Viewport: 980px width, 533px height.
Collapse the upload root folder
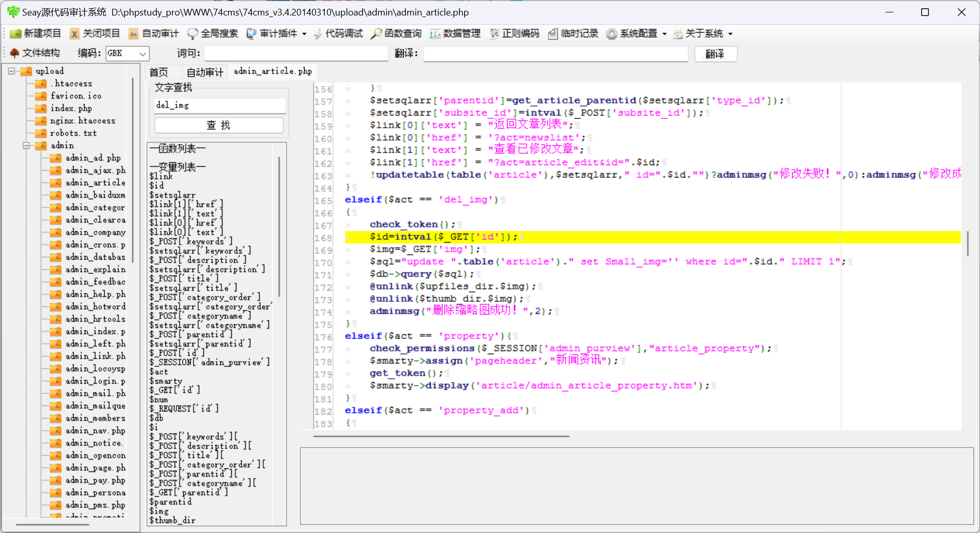click(x=11, y=71)
